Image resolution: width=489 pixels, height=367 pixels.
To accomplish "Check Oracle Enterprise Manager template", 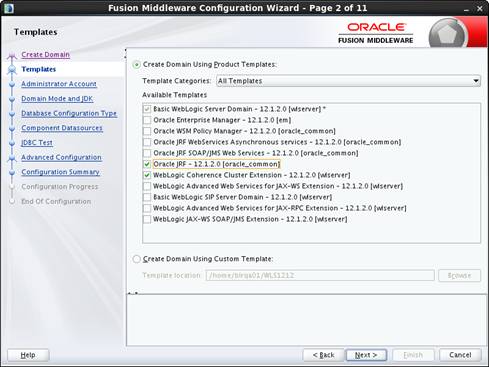I will 147,120.
